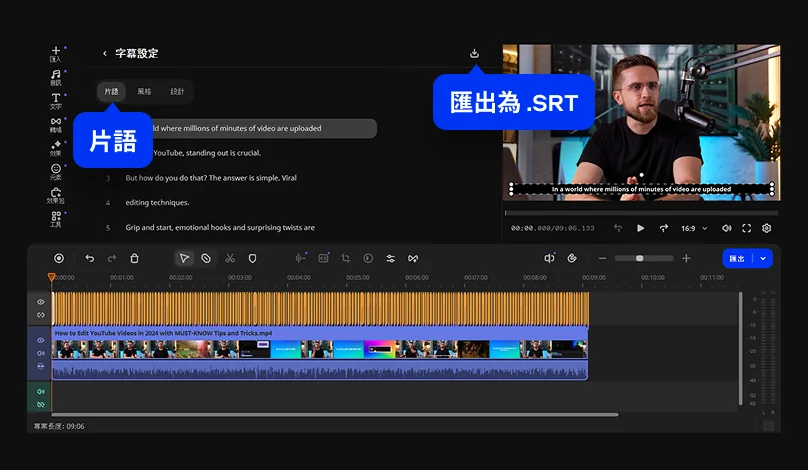Open the 文字 text tool in sidebar
Screen dimensions: 808x470
[x=56, y=101]
